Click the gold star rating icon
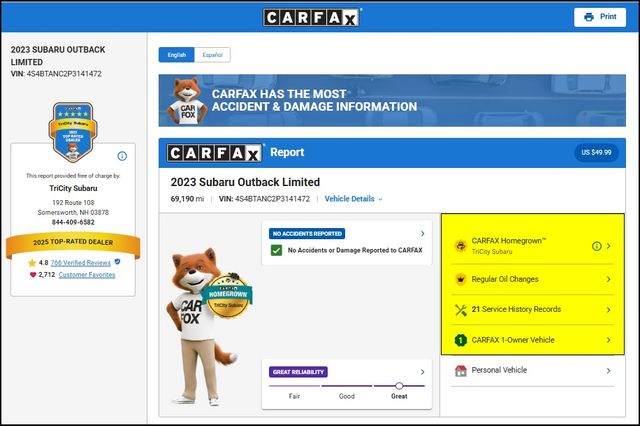The image size is (640, 426). pos(32,263)
